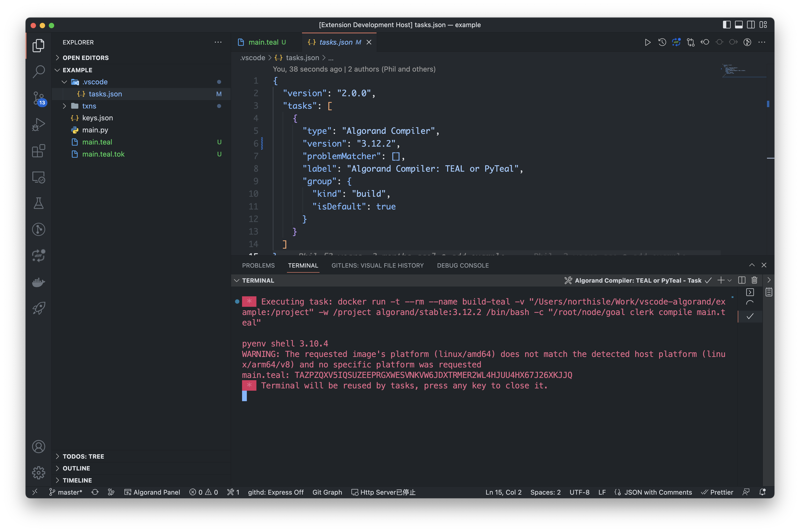The height and width of the screenshot is (532, 800).
Task: Open the Testing flask view
Action: [39, 203]
